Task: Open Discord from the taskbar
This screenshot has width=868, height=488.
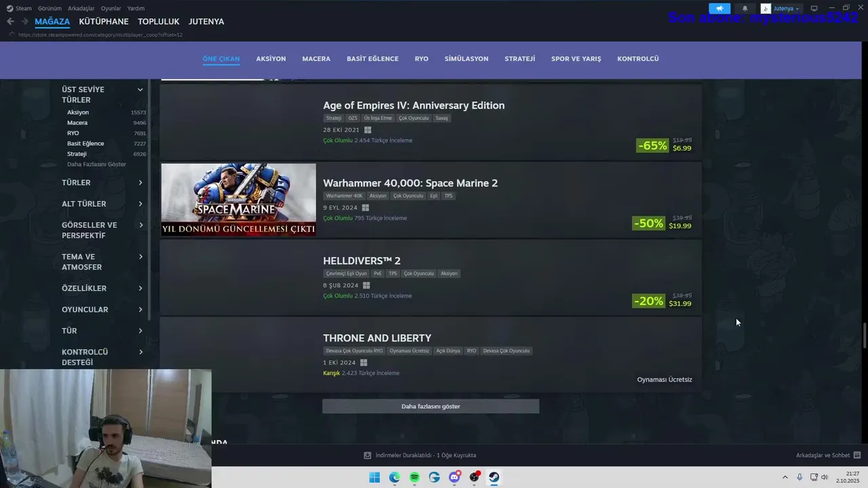Action: 454,477
